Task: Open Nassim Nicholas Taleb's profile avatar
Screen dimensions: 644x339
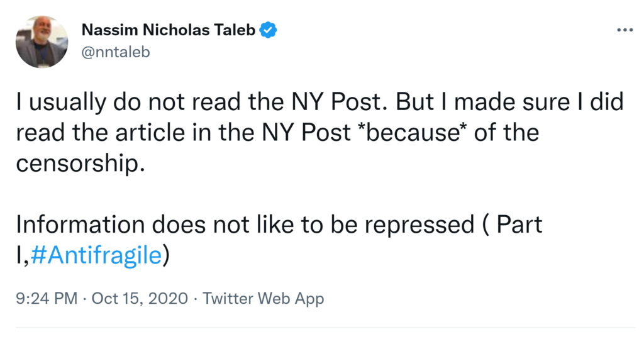Action: (x=42, y=42)
